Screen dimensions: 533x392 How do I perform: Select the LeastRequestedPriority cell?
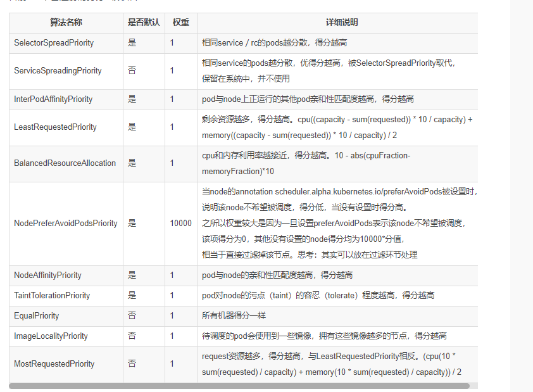(66, 127)
